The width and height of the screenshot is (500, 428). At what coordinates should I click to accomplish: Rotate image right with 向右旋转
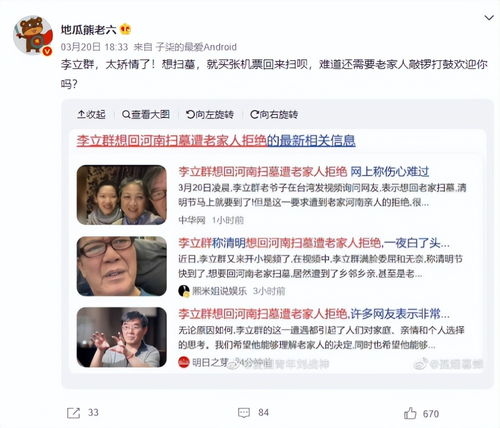coord(274,115)
